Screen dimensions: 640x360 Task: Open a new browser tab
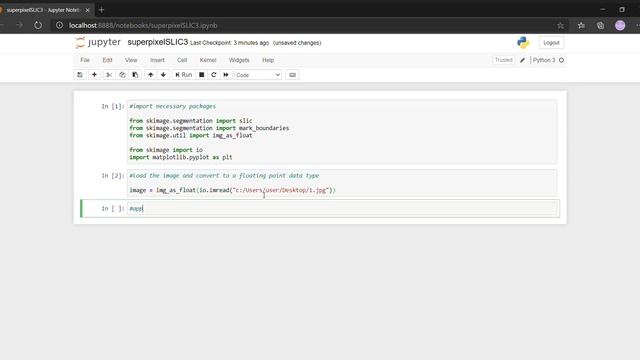click(x=102, y=10)
